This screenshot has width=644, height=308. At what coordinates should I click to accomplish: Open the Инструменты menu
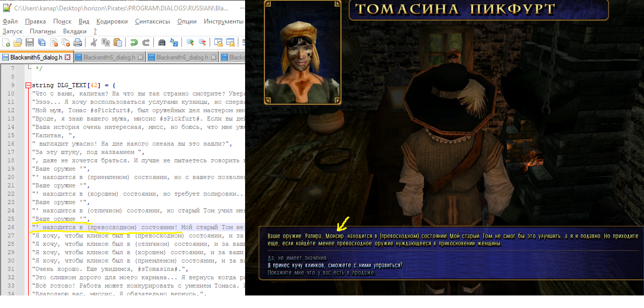pyautogui.click(x=224, y=21)
